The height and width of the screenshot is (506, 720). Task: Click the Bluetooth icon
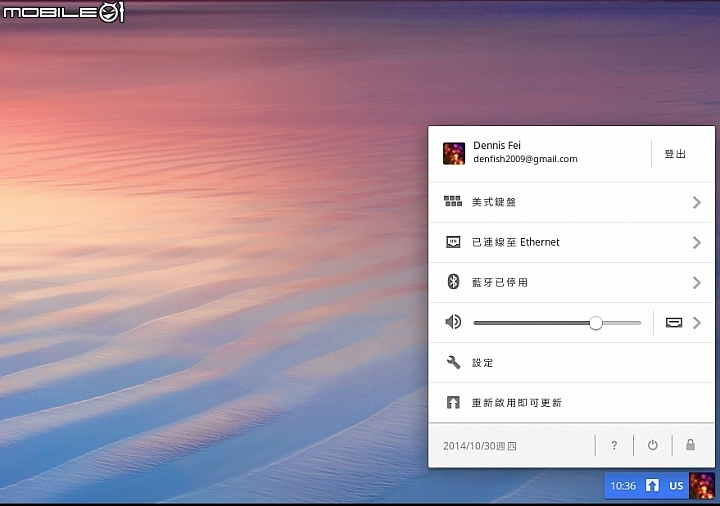[453, 281]
